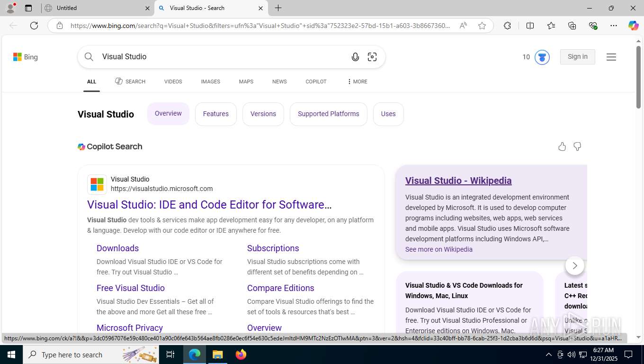
Task: Select the Uses chip
Action: (x=388, y=114)
